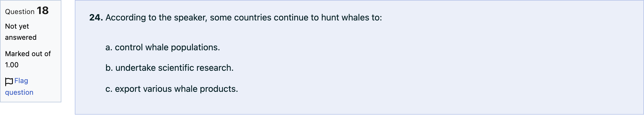This screenshot has height=124, width=644.
Task: Click the Question 18 heading
Action: [x=27, y=11]
